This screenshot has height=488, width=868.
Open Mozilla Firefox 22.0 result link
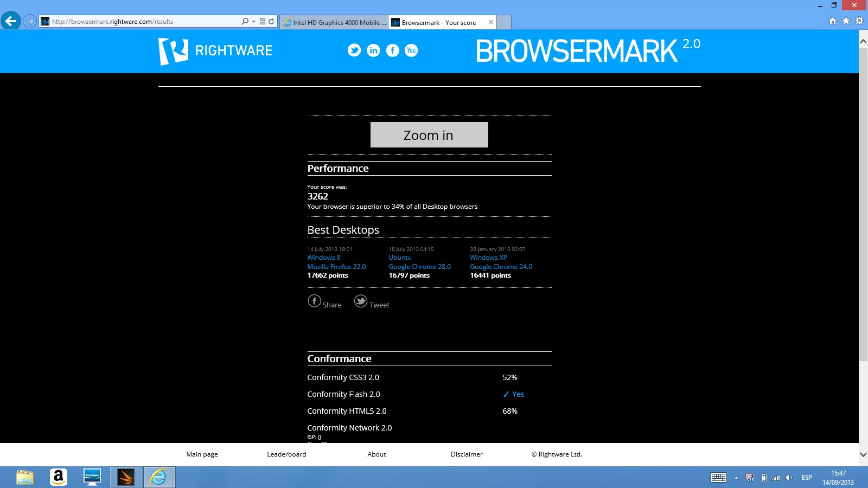tap(336, 267)
